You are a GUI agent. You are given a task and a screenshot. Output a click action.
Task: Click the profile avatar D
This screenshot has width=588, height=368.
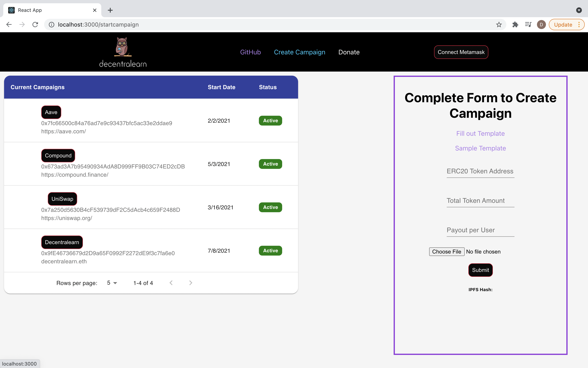click(541, 25)
